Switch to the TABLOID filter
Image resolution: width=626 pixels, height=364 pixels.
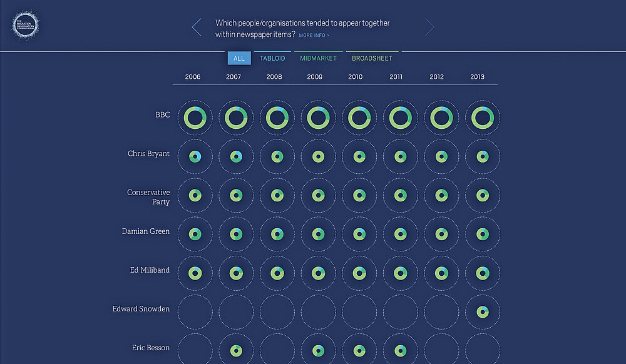click(272, 58)
